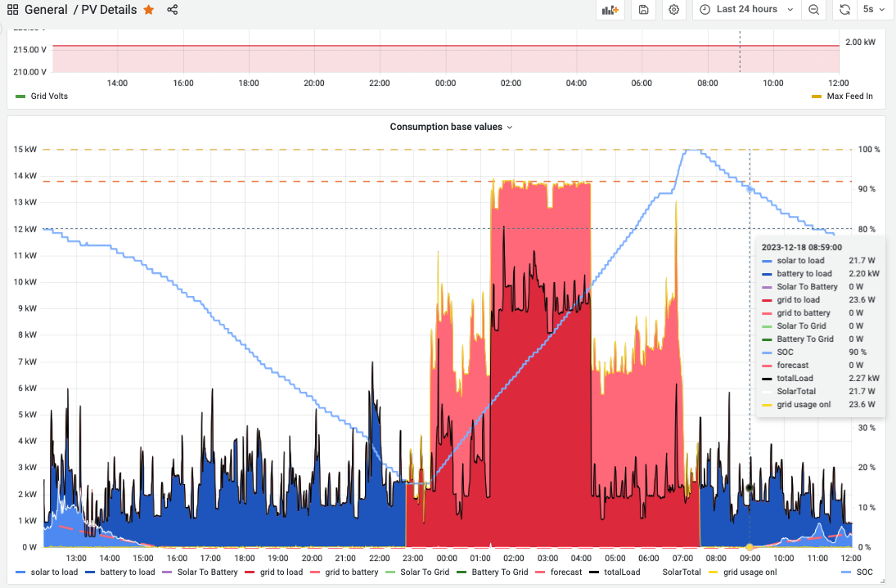Toggle Solar To Grid legend series

click(425, 572)
